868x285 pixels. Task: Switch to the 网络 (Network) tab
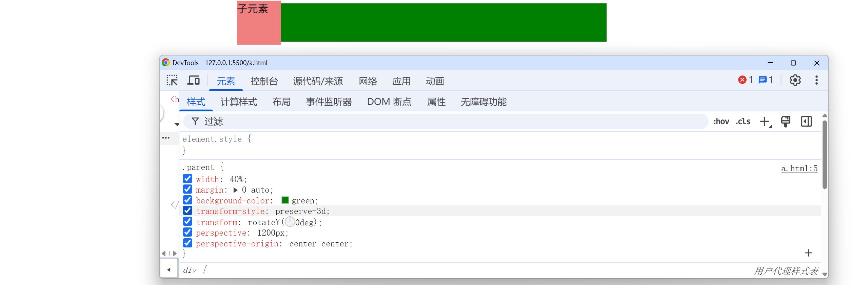[368, 81]
